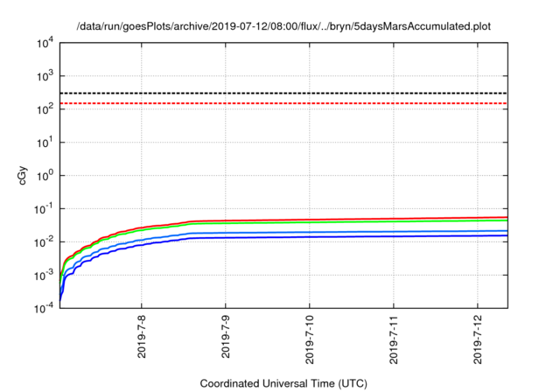Click the red dashed threshold line

click(283, 103)
